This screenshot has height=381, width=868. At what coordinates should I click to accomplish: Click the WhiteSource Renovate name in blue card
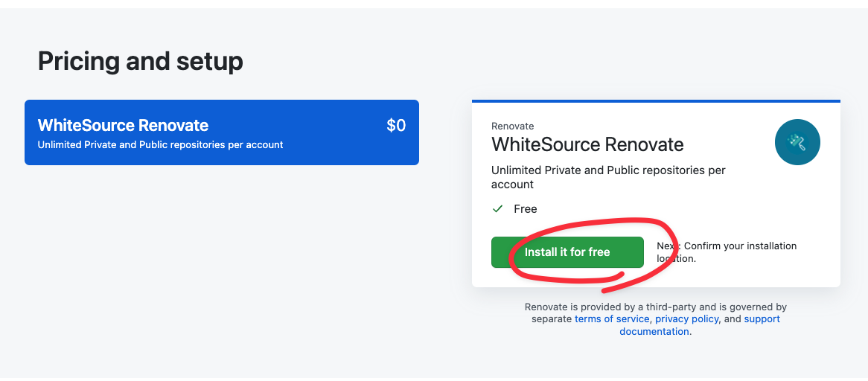tap(123, 125)
